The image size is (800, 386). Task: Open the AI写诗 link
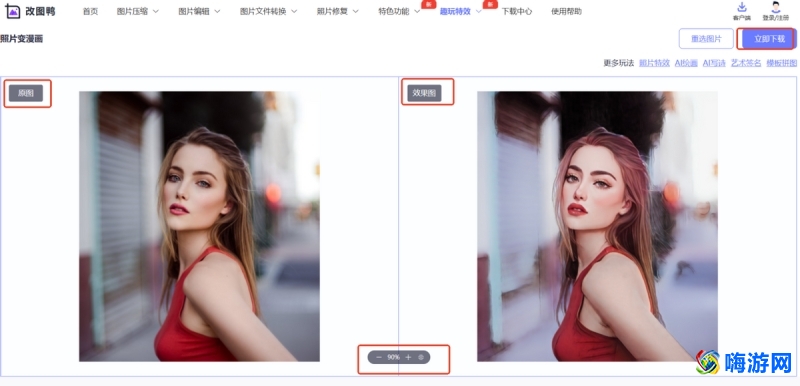point(714,63)
